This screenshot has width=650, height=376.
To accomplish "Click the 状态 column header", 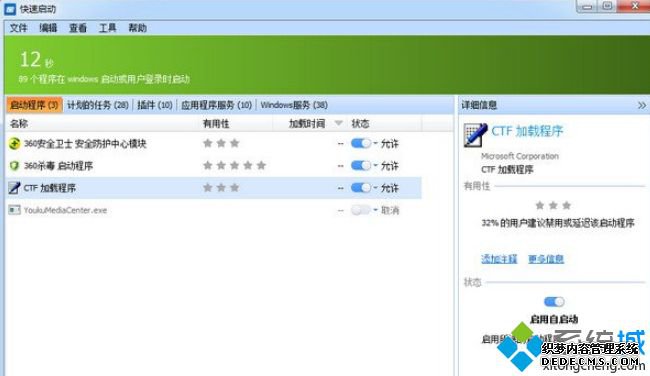I will click(360, 124).
